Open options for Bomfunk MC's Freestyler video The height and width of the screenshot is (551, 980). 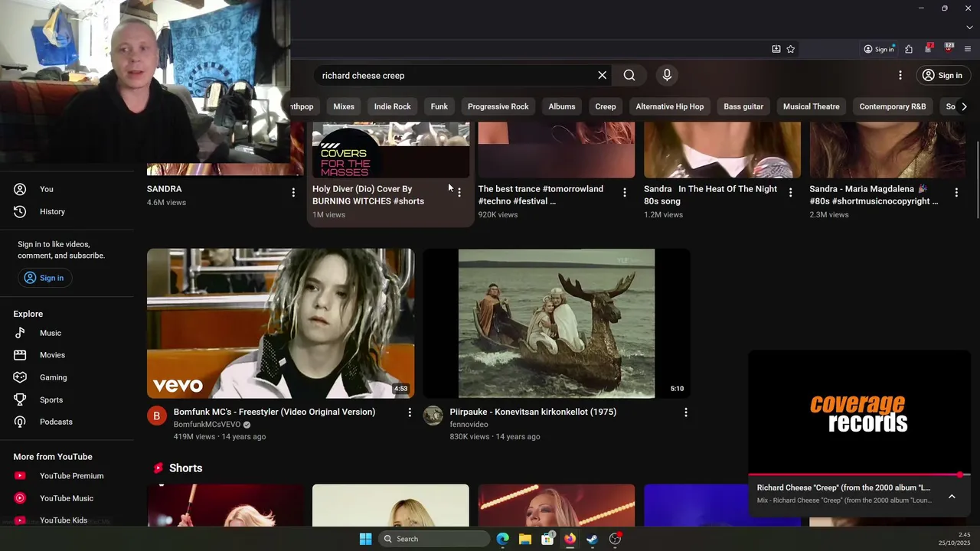click(x=410, y=412)
